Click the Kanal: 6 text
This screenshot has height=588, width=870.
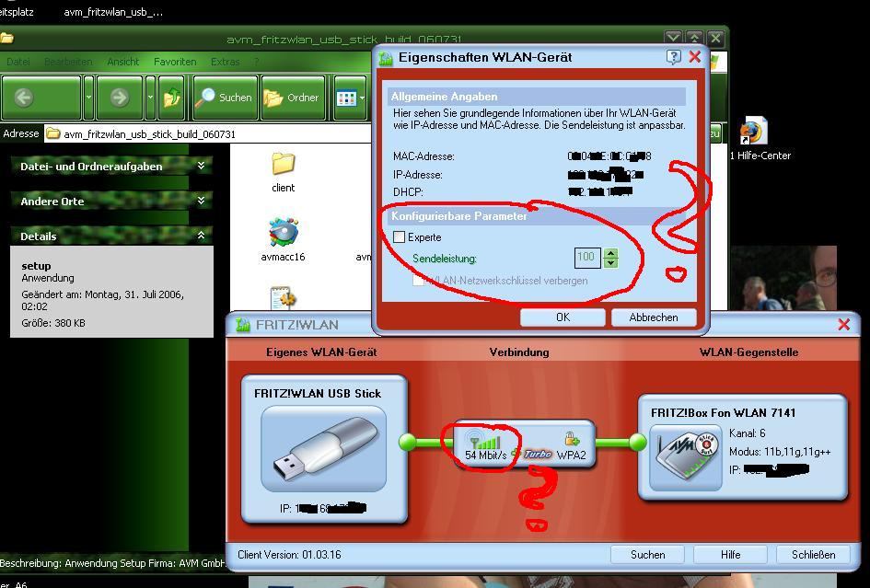tap(748, 433)
